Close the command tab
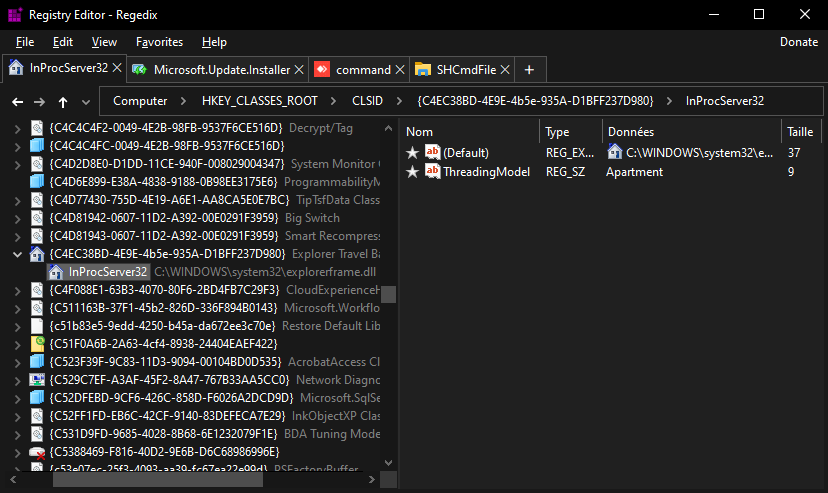Screen dimensions: 828x493 (x=400, y=70)
